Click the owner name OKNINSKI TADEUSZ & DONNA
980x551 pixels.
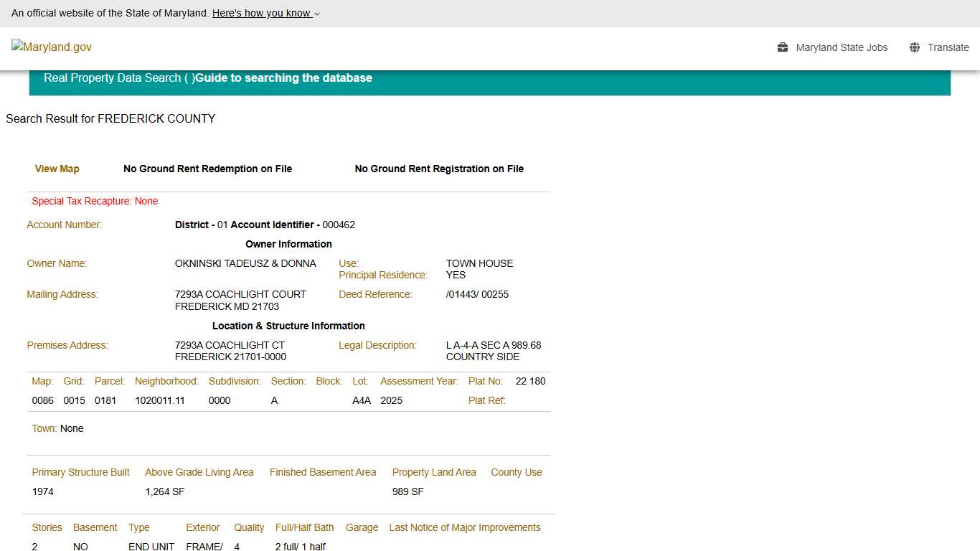tap(245, 263)
